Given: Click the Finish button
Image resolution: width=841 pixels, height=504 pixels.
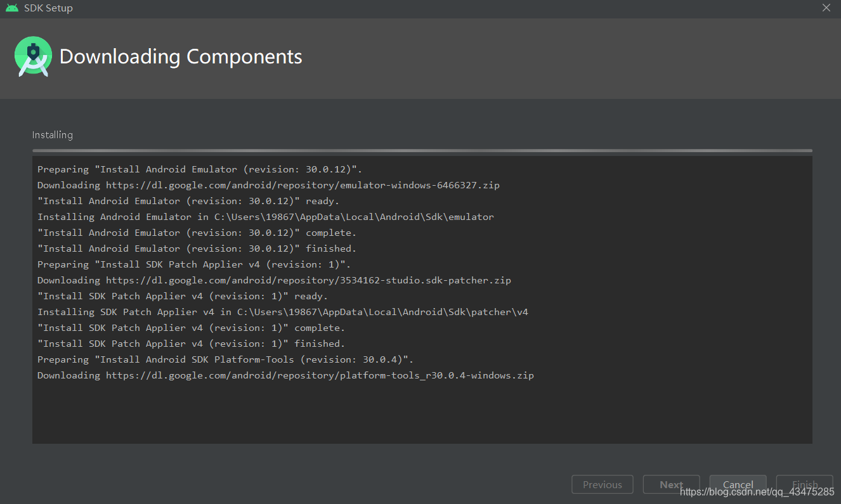Looking at the screenshot, I should (804, 484).
